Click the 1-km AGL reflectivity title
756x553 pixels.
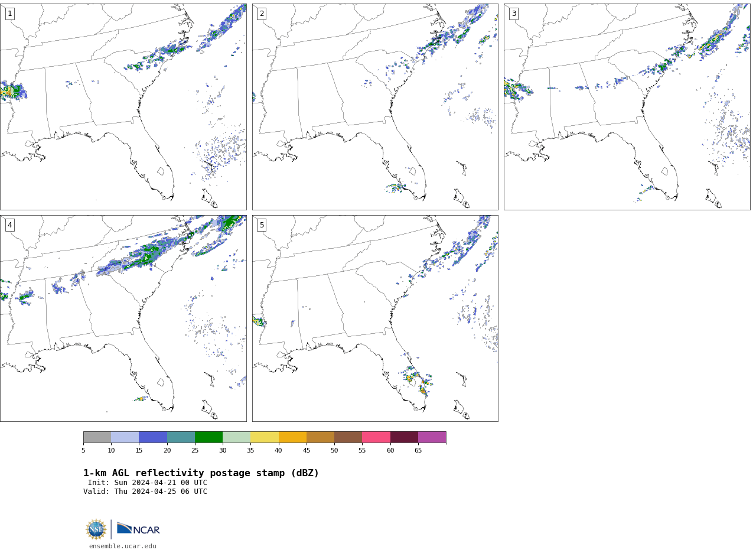click(201, 473)
